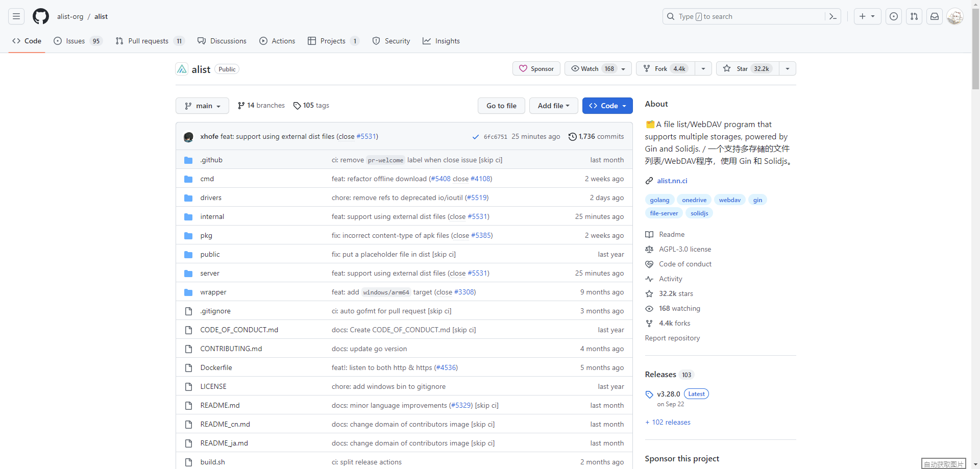Open commit hash 6fc6751
Image resolution: width=980 pixels, height=469 pixels.
pos(496,137)
